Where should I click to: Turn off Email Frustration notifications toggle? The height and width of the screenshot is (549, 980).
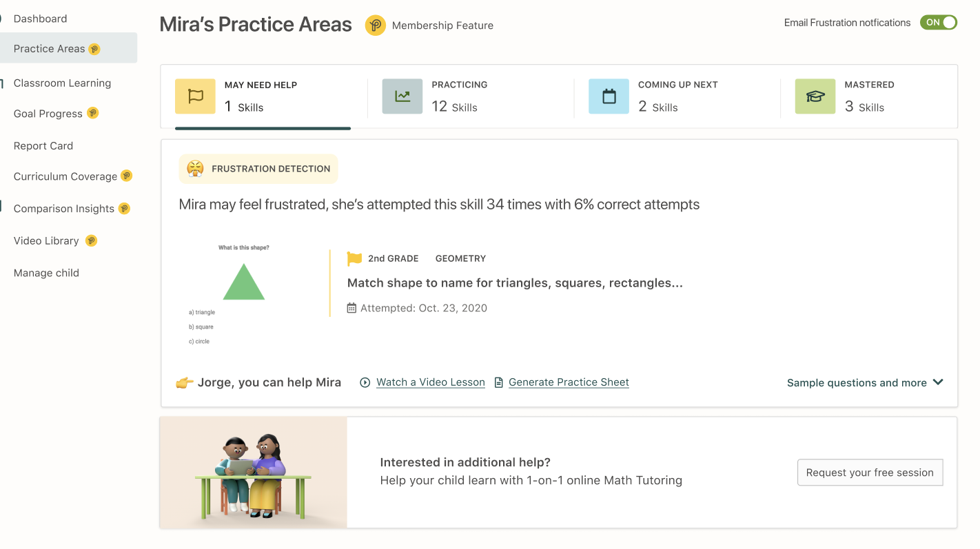pyautogui.click(x=939, y=23)
